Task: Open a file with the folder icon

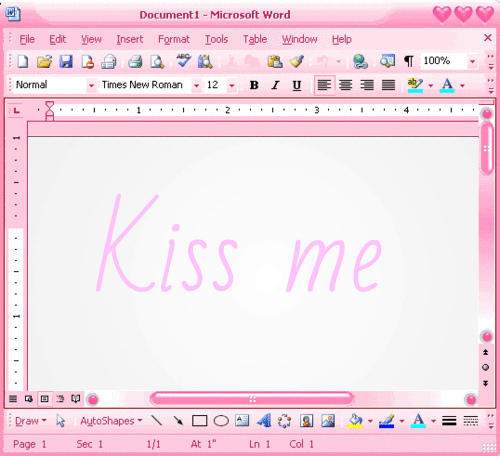Action: [44, 62]
